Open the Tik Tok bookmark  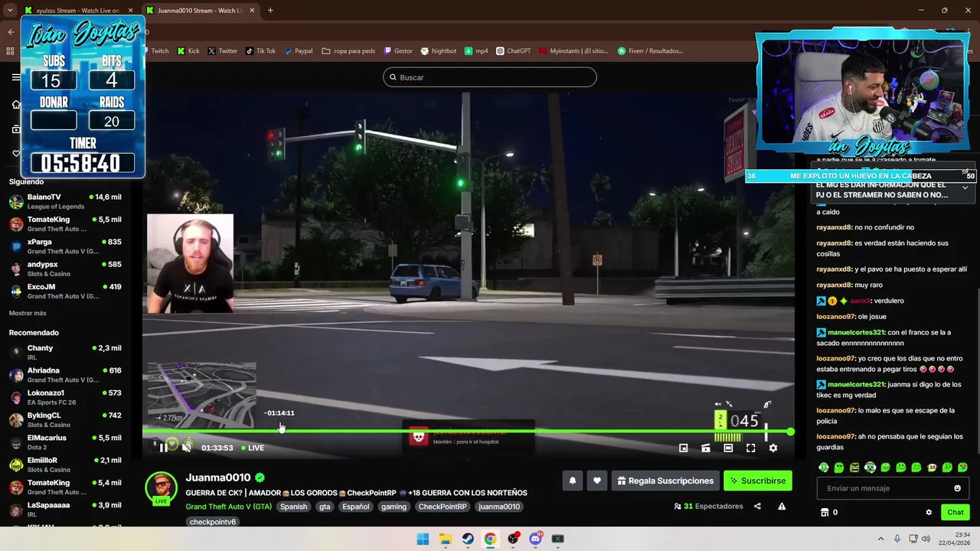coord(260,51)
